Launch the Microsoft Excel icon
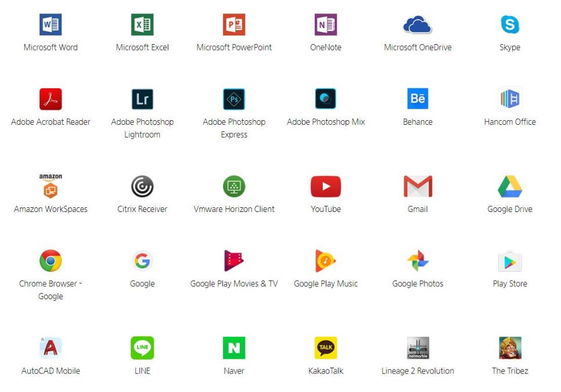This screenshot has height=392, width=561. 142,24
